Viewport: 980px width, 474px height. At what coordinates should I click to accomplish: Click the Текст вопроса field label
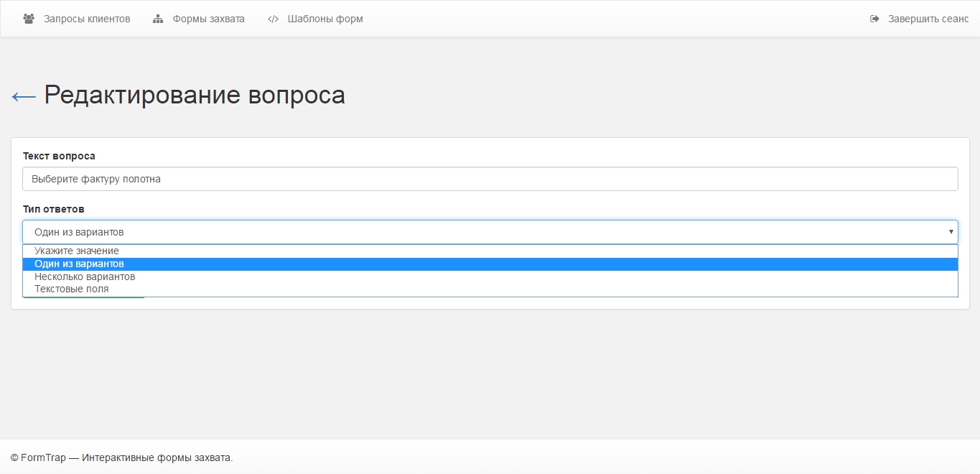pyautogui.click(x=59, y=156)
